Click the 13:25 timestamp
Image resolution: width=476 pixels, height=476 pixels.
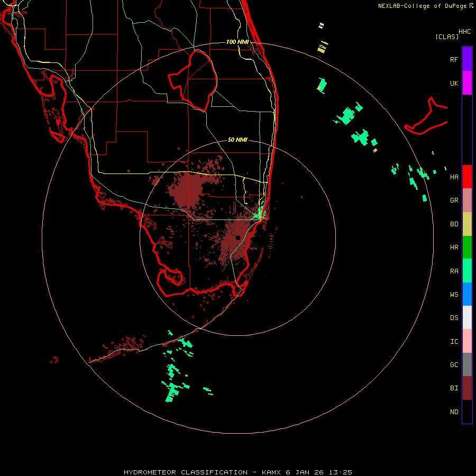342,472
